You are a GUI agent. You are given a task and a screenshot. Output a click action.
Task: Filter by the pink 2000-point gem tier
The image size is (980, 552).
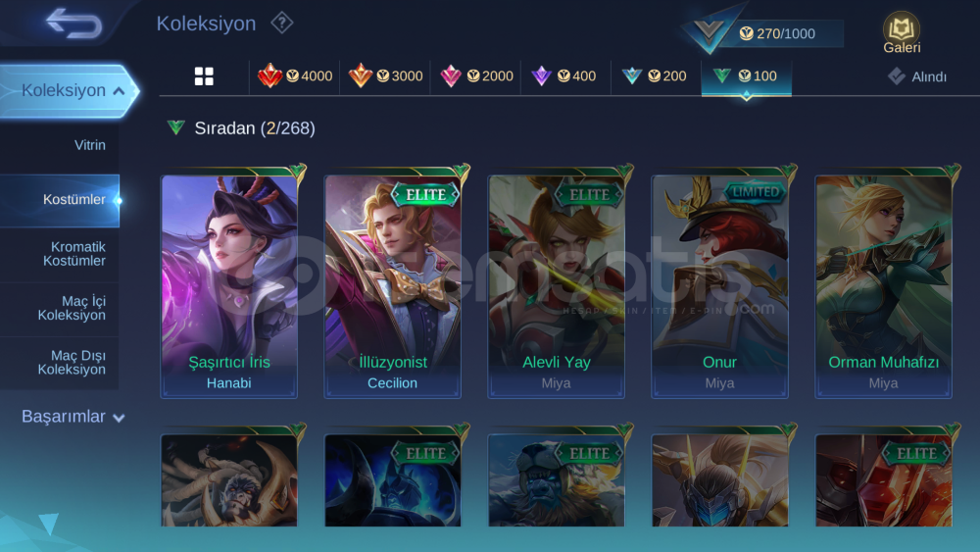(x=475, y=76)
